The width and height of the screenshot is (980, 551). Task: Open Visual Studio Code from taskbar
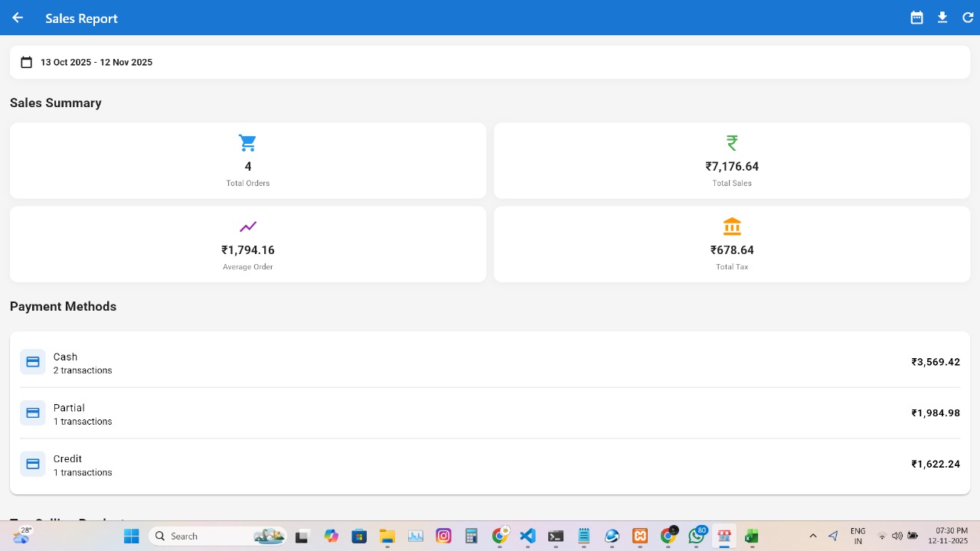528,536
